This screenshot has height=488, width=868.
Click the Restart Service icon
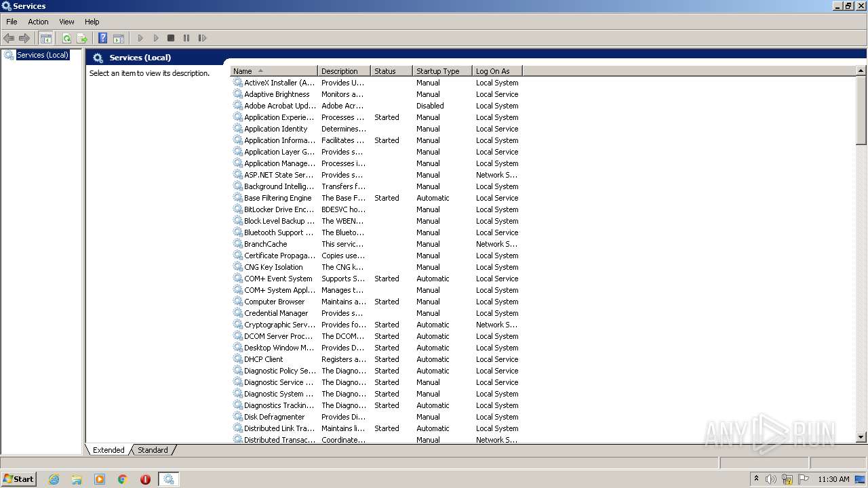[x=202, y=39]
